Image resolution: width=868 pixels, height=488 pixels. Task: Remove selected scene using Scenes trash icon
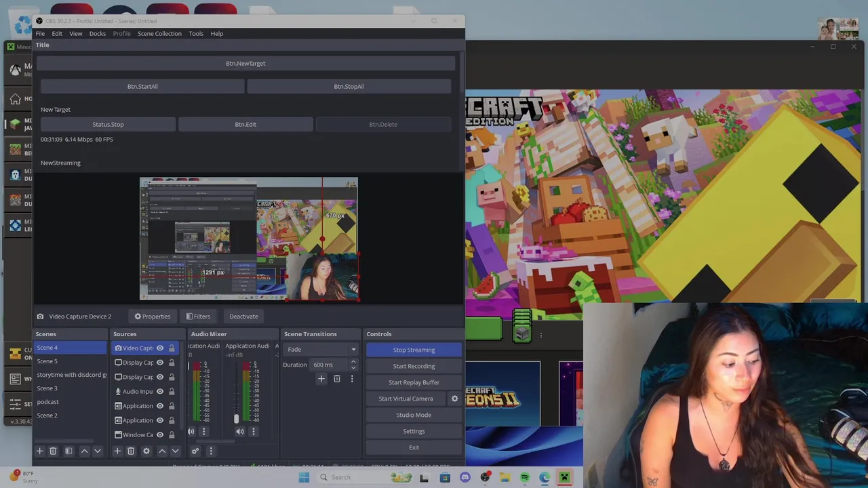(x=53, y=451)
